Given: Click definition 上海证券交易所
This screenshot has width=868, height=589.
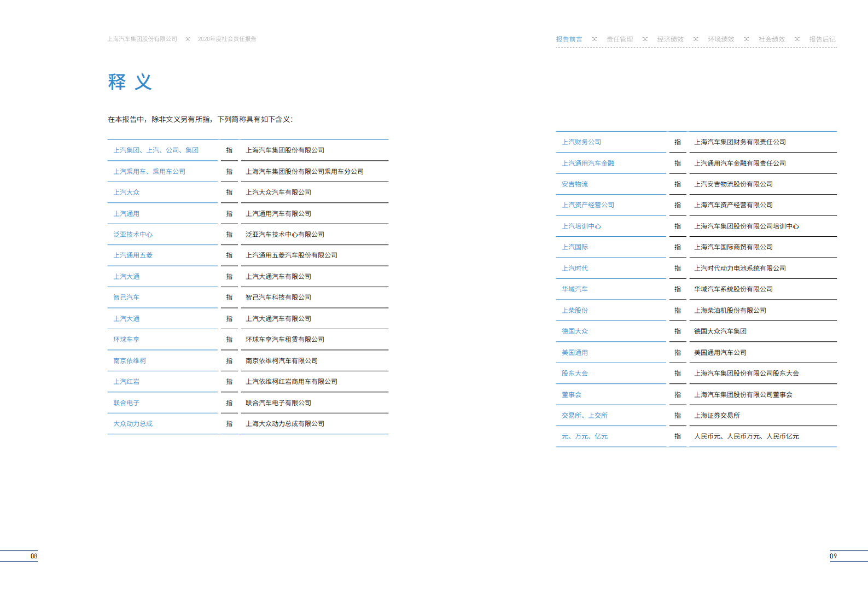Looking at the screenshot, I should [x=717, y=416].
